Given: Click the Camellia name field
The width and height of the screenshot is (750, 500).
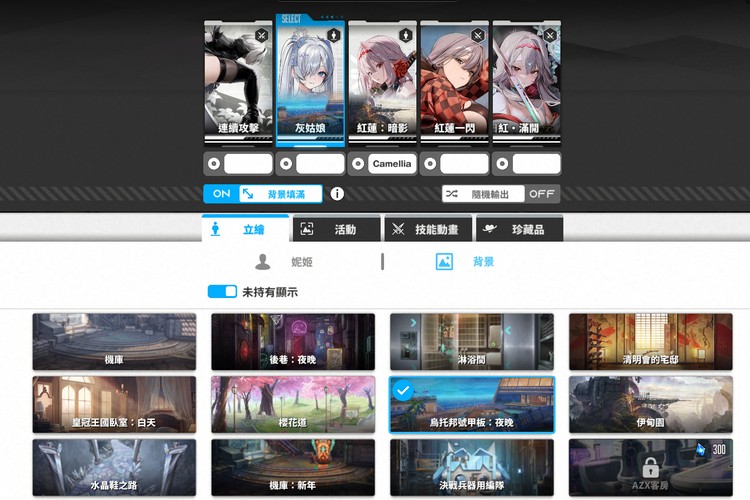Looking at the screenshot, I should tap(392, 164).
